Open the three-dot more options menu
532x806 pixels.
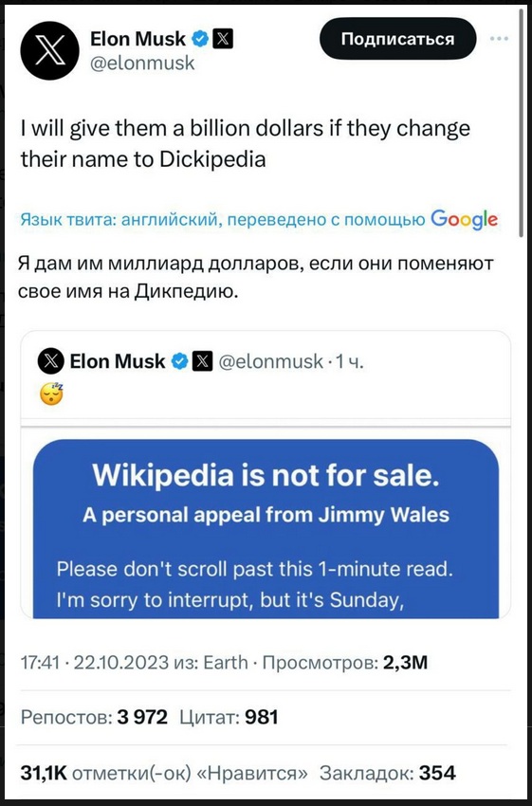tap(499, 39)
